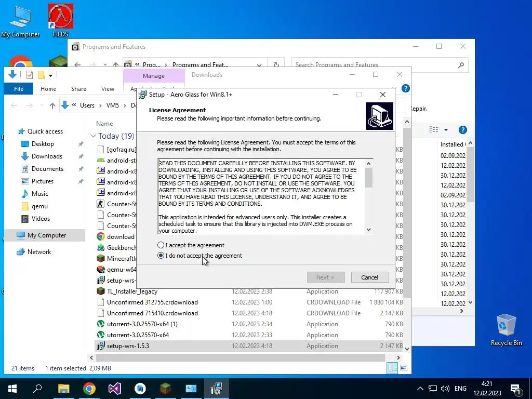Click Programs and Features help icon
Viewport: 532px width, 399px height.
click(463, 129)
